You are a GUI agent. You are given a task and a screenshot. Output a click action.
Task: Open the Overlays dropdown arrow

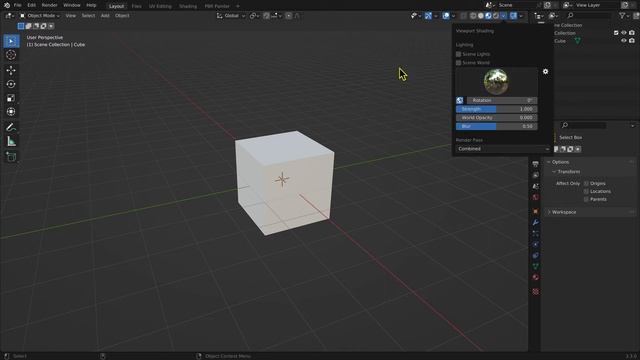click(453, 16)
